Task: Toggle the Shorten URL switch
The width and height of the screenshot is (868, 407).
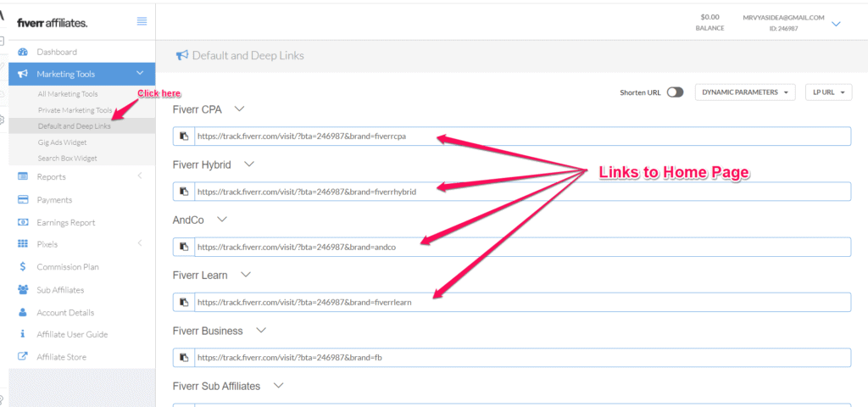Action: pos(675,92)
